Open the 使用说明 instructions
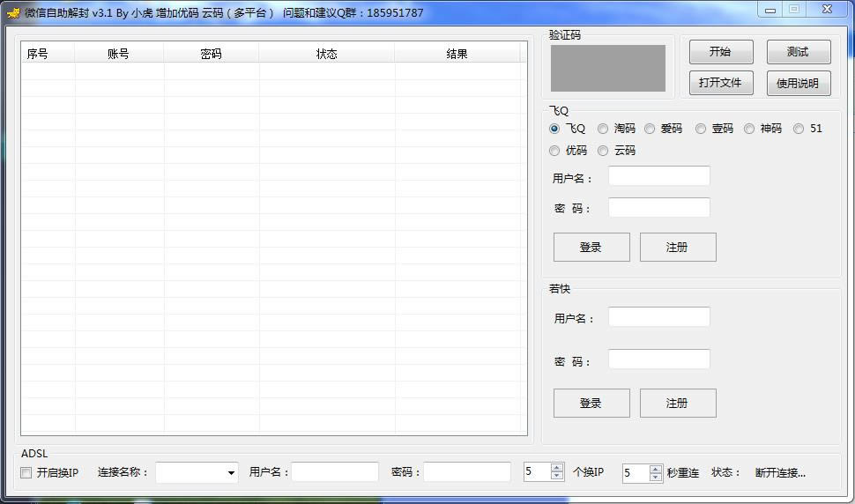Screen dimensions: 855x504 799,83
